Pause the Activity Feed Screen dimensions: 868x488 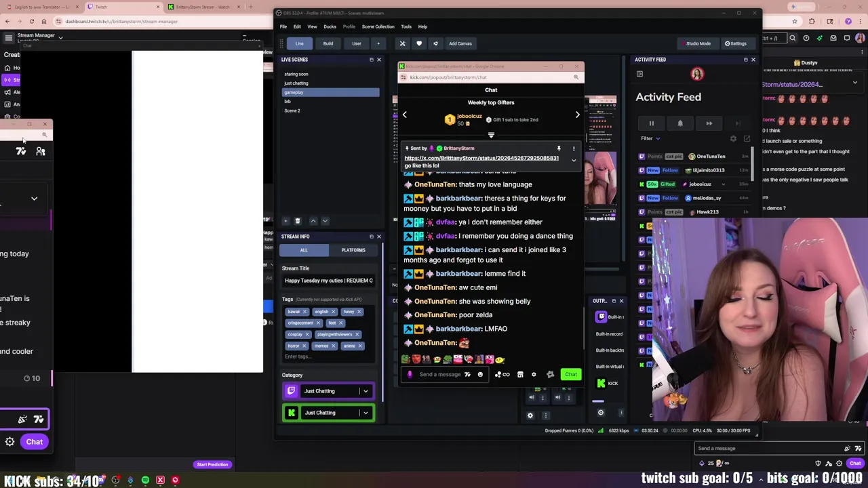(651, 123)
